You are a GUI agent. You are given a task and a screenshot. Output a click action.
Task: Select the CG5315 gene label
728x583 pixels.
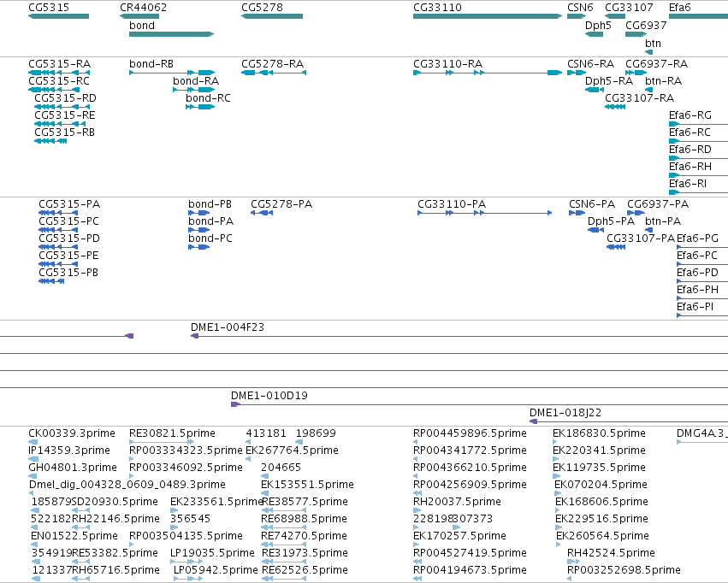49,8
